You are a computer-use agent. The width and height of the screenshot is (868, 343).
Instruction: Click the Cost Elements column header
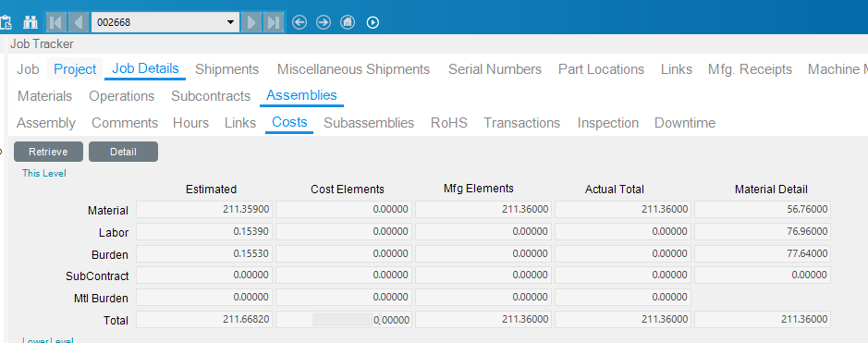[x=347, y=190]
